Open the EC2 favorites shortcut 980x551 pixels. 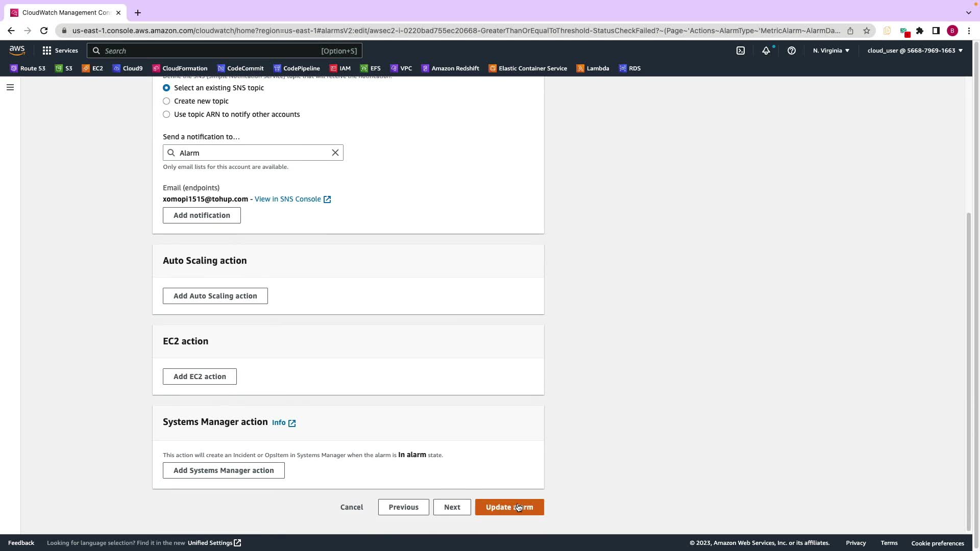(x=92, y=68)
